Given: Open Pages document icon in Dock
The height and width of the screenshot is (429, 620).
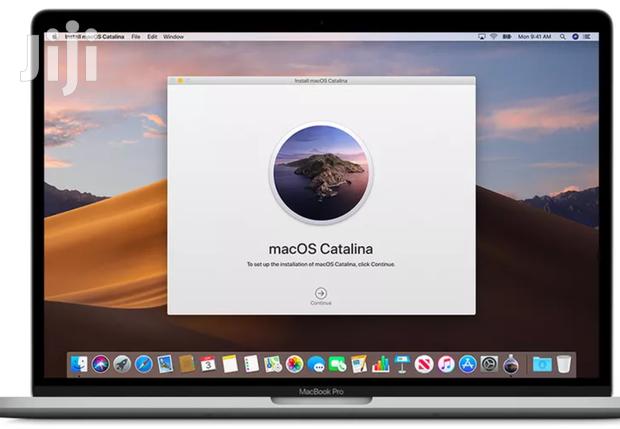Looking at the screenshot, I should 359,364.
